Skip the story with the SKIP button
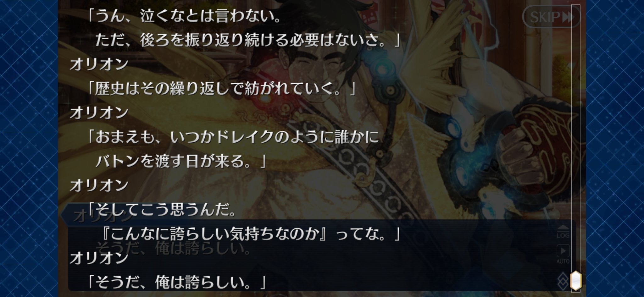The height and width of the screenshot is (297, 644). click(551, 17)
